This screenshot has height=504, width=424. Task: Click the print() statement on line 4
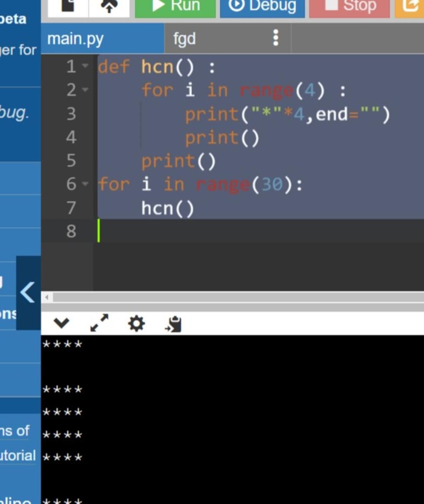coord(222,137)
